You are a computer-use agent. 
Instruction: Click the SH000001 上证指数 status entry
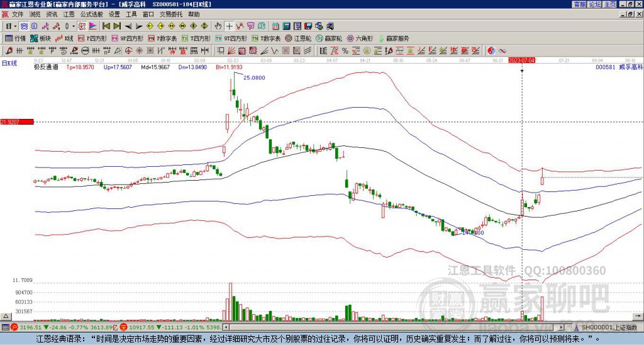(x=609, y=327)
